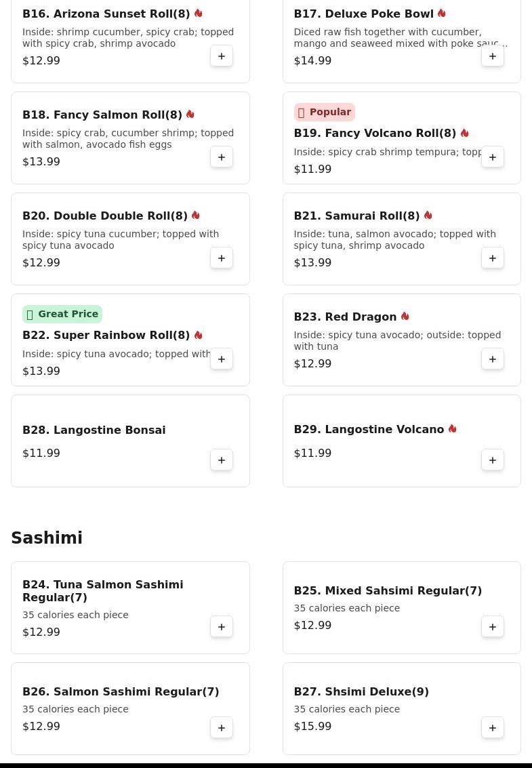The image size is (532, 768).
Task: Add B22 Super Rainbow Roll to cart
Action: coord(222,359)
